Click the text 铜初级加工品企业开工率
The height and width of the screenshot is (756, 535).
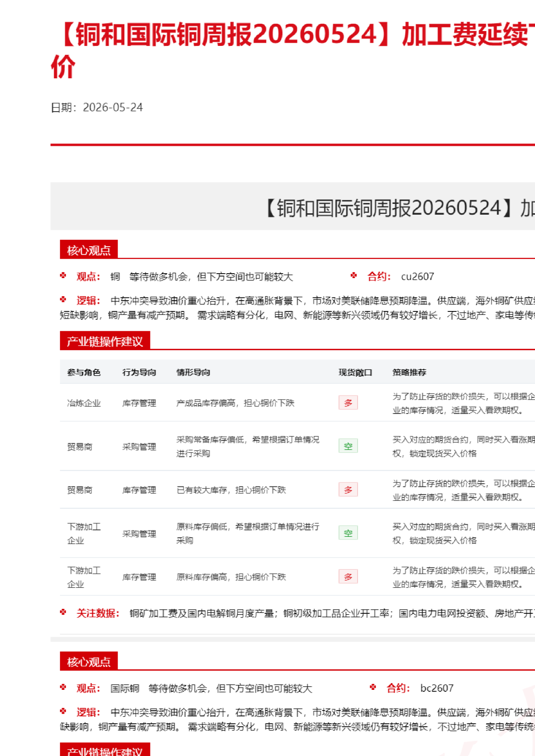[336, 613]
